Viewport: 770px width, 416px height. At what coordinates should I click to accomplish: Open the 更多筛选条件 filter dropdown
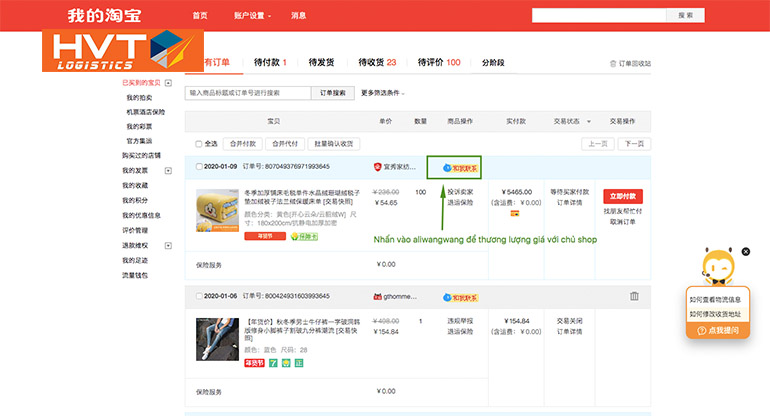(383, 93)
